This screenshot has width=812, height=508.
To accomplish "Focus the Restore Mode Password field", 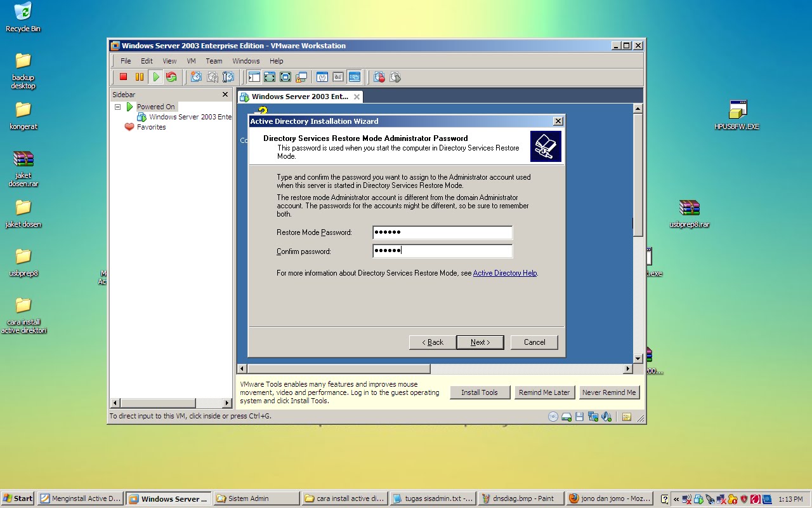I will [442, 232].
